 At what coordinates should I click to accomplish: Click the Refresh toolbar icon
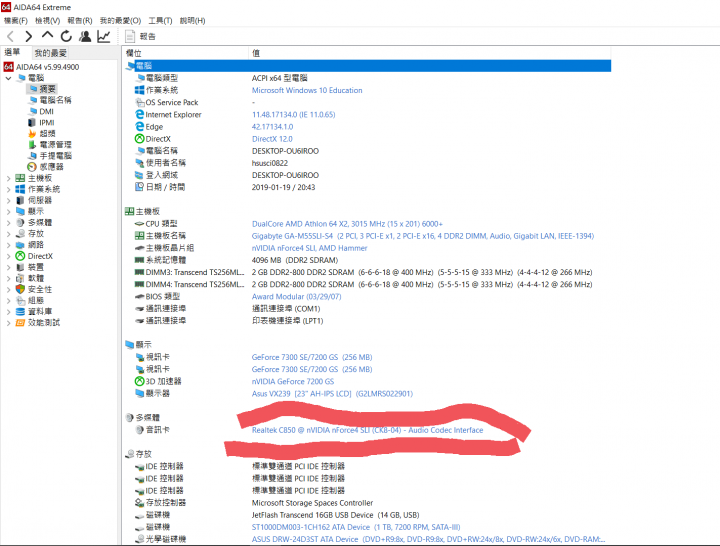click(67, 36)
